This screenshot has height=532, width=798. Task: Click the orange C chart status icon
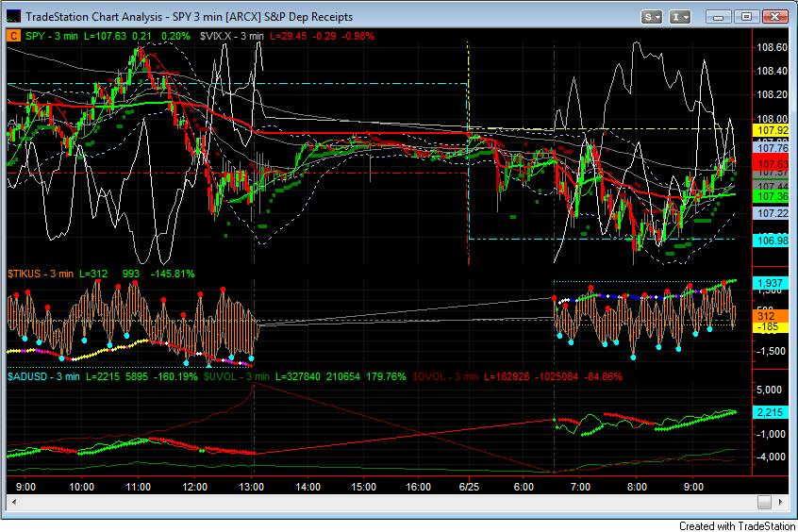tap(13, 36)
